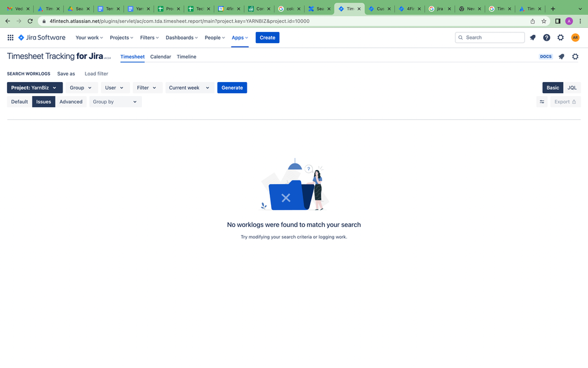Click the Jira Software logo

(x=42, y=38)
